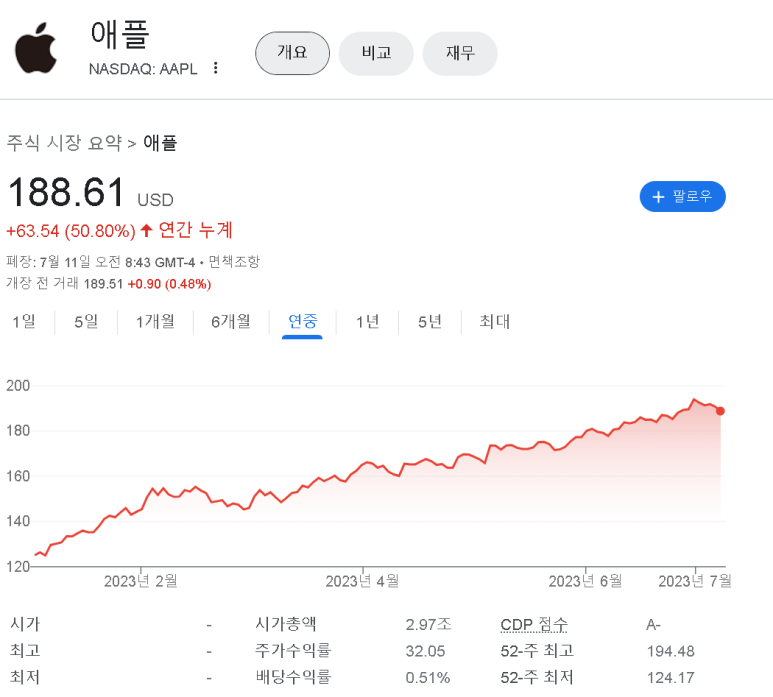Screen dimensions: 773x697
Task: Click the 52-주 최저 label
Action: tap(537, 677)
